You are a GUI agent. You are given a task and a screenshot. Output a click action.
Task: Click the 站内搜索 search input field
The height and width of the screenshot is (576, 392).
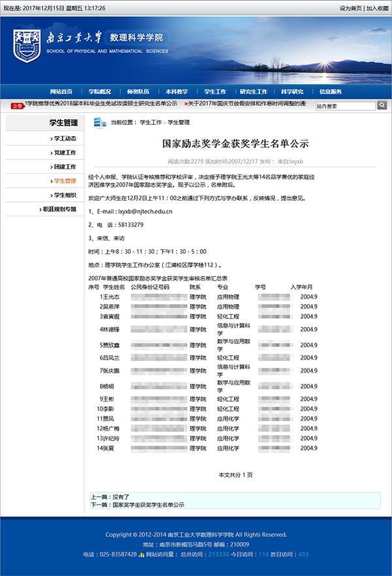click(344, 105)
